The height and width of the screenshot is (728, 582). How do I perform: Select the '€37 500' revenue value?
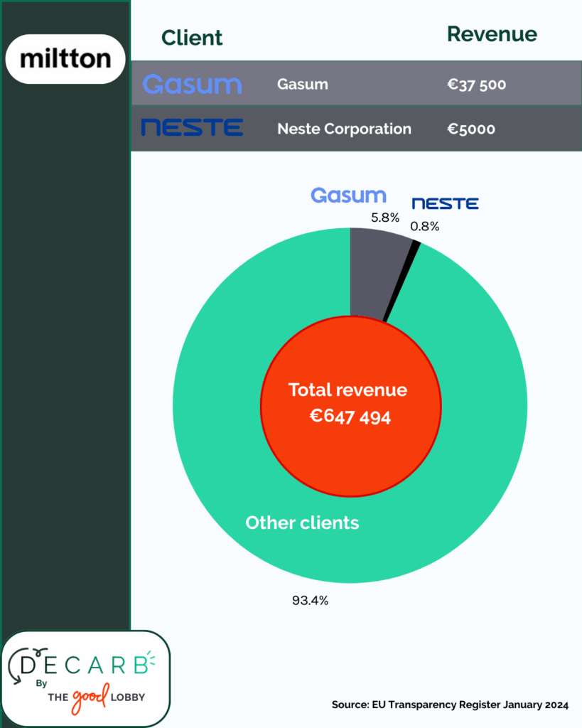click(x=477, y=85)
